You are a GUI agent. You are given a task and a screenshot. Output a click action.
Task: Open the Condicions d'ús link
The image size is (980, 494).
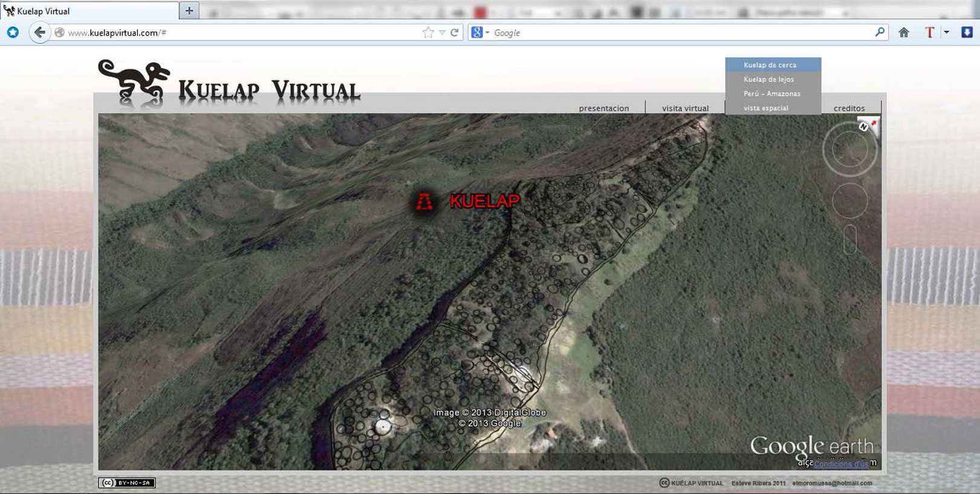click(841, 464)
